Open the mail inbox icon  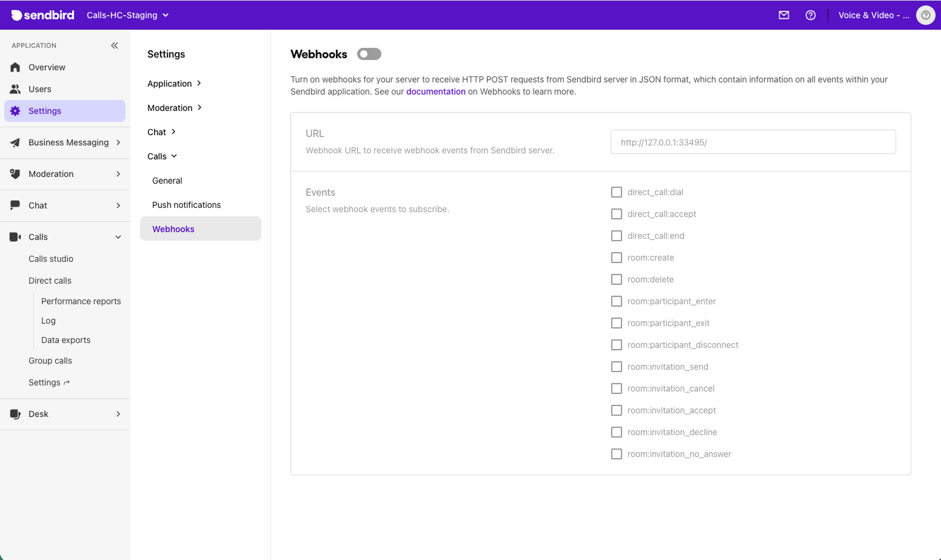784,15
